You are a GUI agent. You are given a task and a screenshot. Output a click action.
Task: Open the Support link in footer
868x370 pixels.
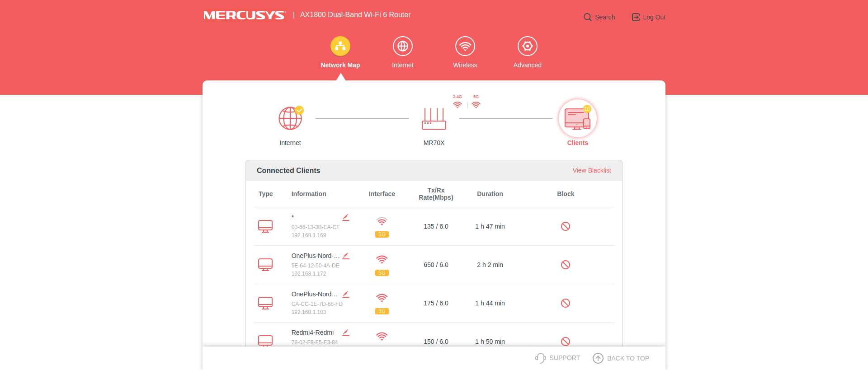(557, 358)
